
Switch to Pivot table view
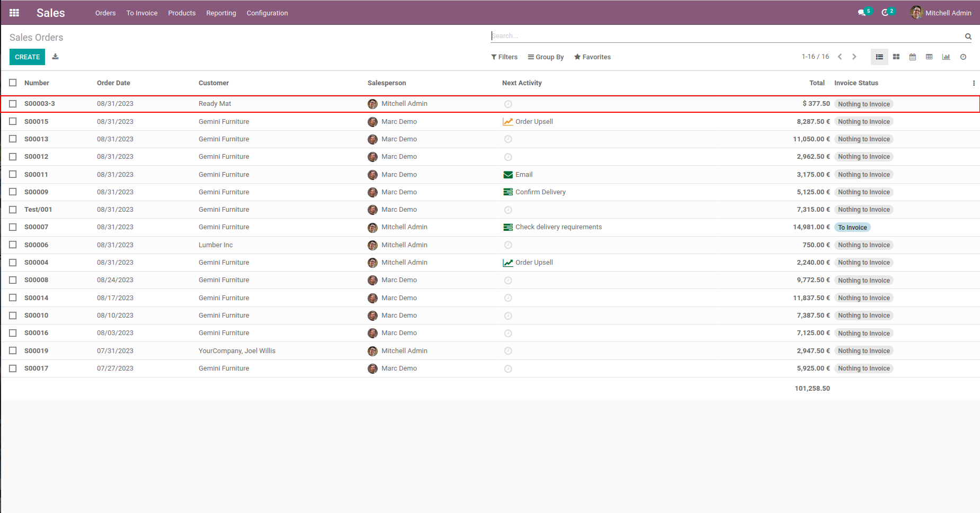(929, 57)
